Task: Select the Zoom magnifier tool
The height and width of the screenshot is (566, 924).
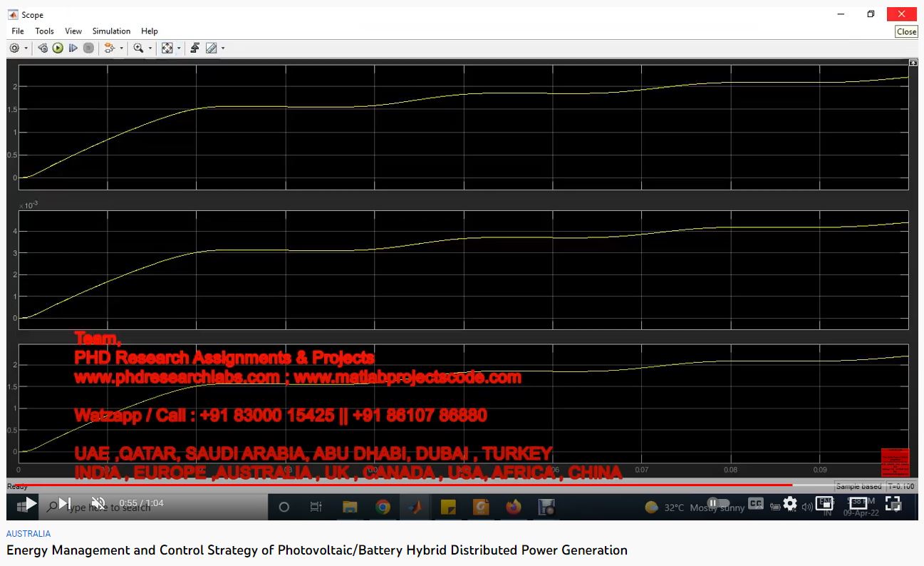Action: (x=138, y=48)
